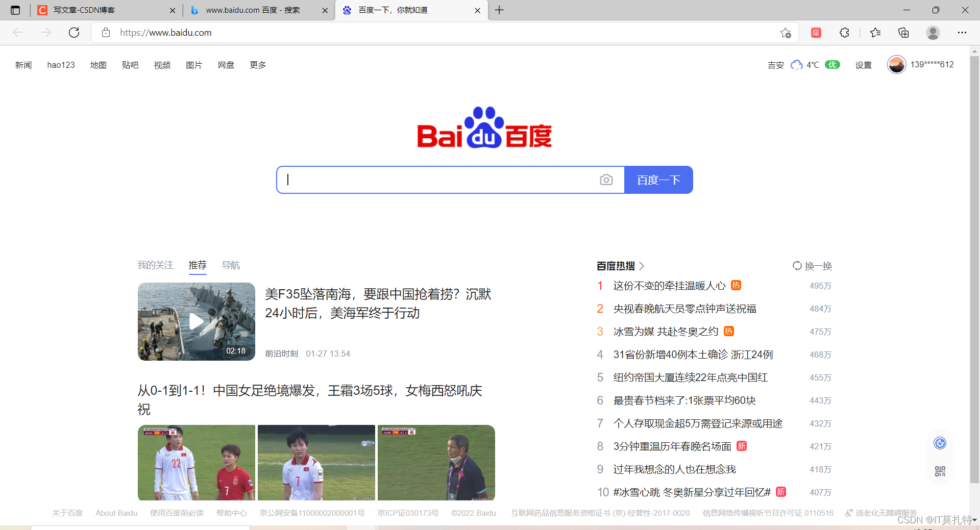Close the www.baidu.com 搜索 tab

(325, 10)
